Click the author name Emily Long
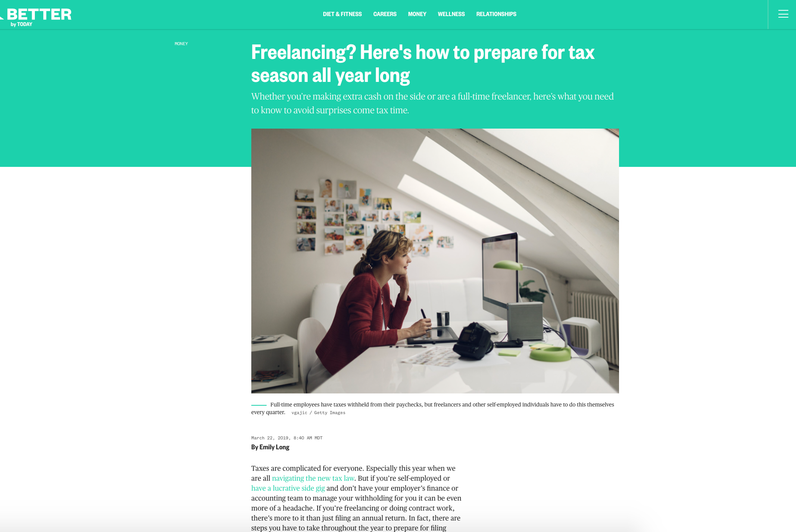 (274, 448)
